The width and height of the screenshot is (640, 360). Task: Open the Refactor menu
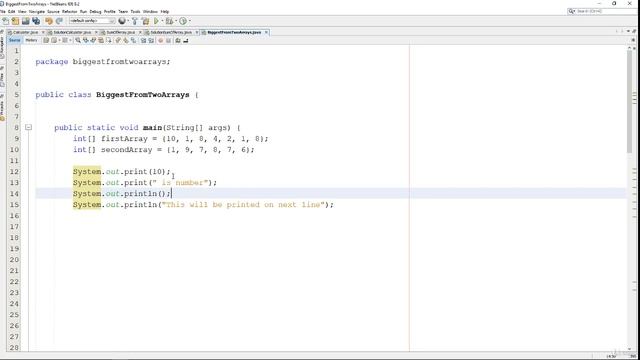pos(69,11)
